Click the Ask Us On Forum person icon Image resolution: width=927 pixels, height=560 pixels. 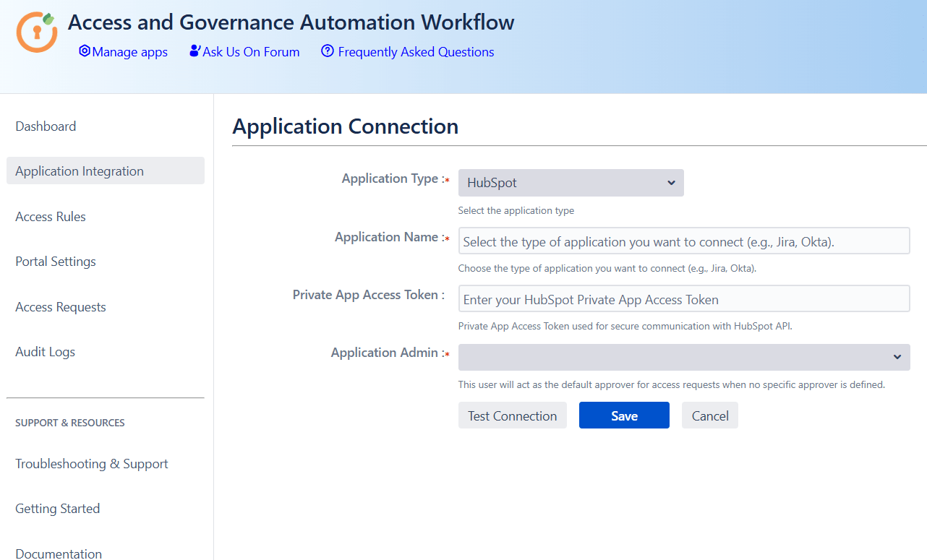click(195, 51)
